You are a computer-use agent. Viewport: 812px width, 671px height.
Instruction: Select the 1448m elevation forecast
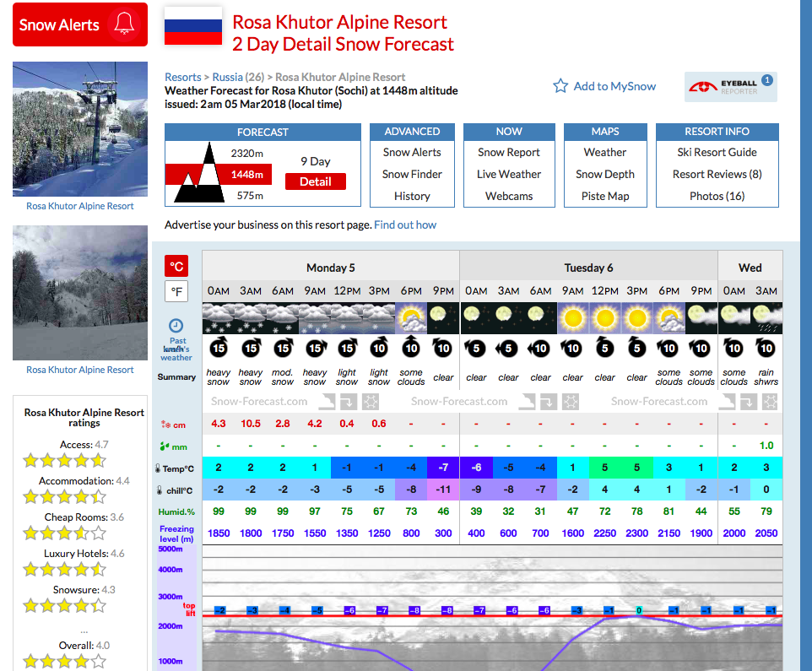(x=247, y=175)
